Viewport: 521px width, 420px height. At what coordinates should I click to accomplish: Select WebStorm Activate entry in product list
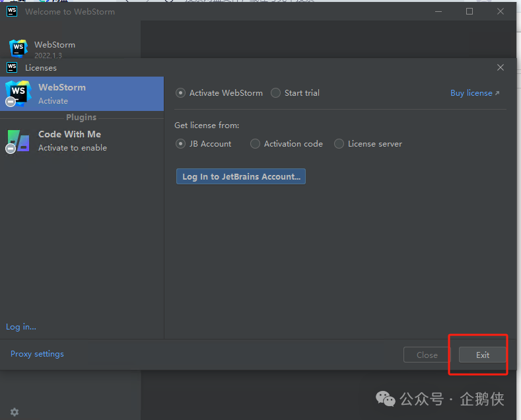click(x=82, y=94)
